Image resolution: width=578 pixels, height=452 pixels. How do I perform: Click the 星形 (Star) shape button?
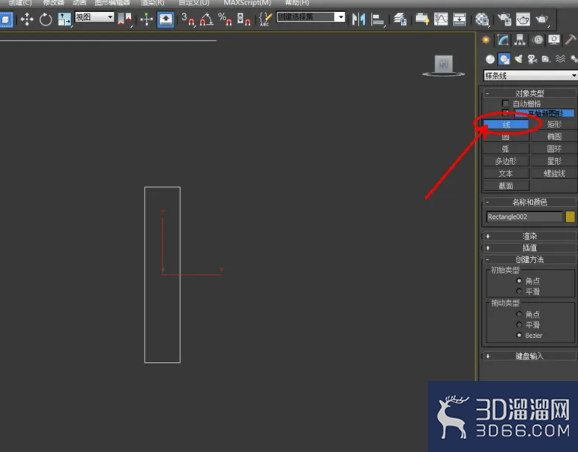pyautogui.click(x=554, y=161)
